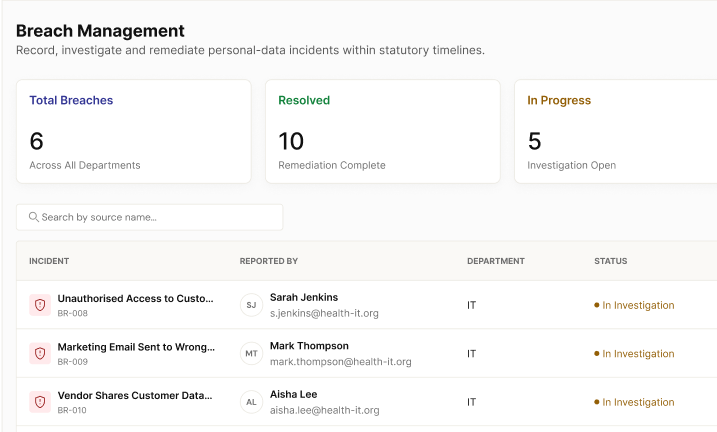Click the Breach Management heading
Screen dimensions: 717x432
point(100,31)
